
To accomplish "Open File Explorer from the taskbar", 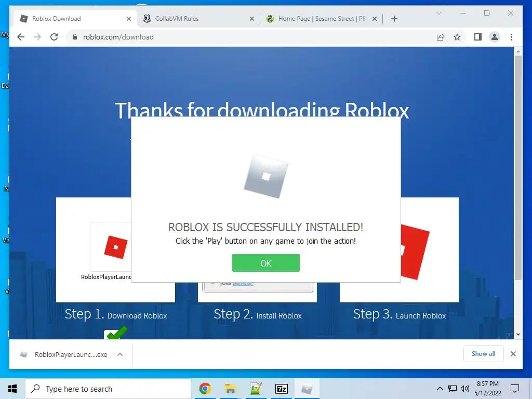I will 230,389.
